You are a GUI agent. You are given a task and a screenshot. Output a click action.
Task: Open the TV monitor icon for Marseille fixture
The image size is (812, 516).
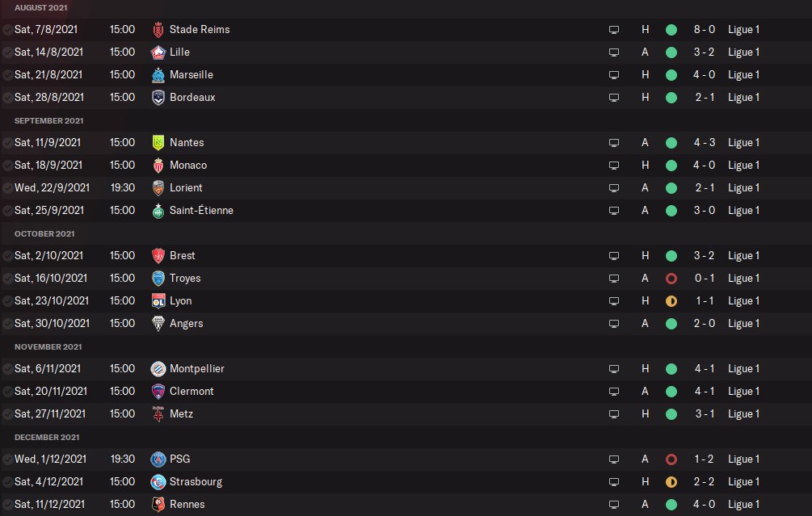point(614,75)
